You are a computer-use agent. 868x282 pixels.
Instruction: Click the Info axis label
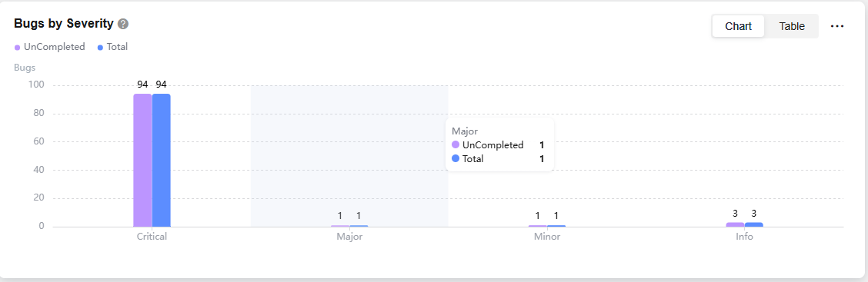click(x=745, y=237)
